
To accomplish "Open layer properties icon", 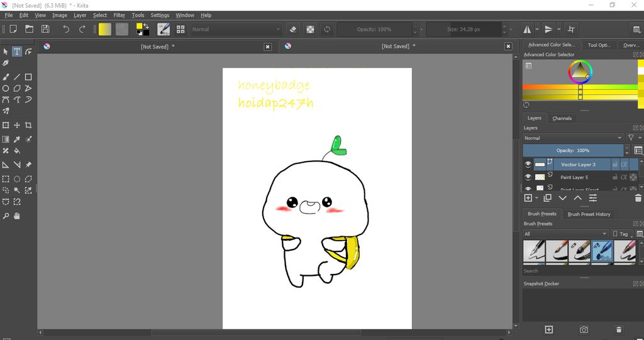I will [592, 198].
